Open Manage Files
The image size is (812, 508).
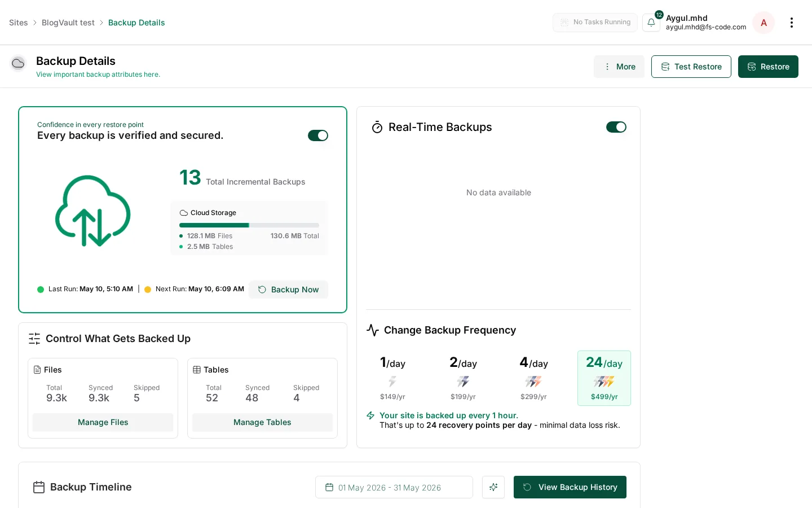(103, 422)
